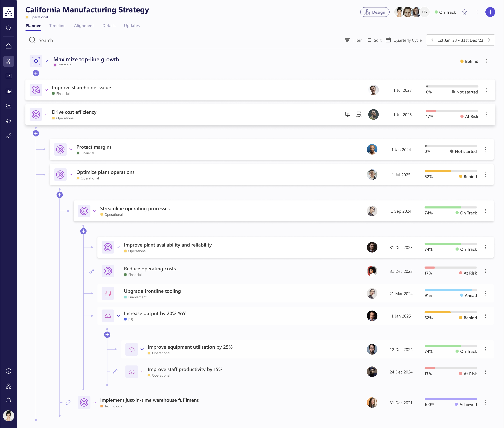Open the Updates tab
Image resolution: width=504 pixels, height=428 pixels.
click(x=132, y=26)
